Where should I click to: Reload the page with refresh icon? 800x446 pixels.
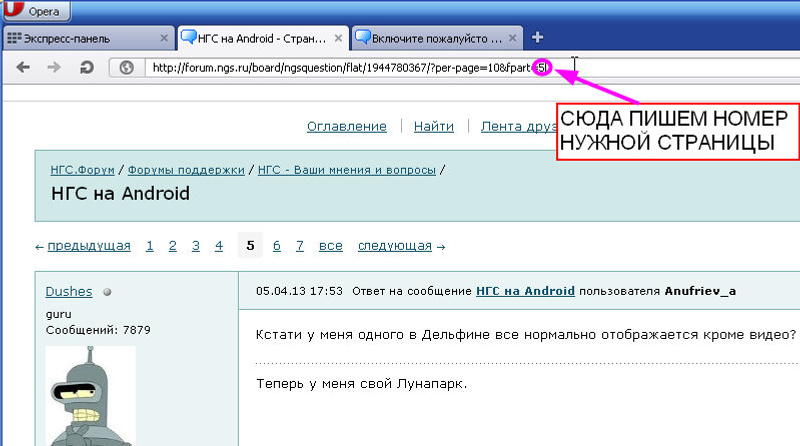pyautogui.click(x=87, y=67)
